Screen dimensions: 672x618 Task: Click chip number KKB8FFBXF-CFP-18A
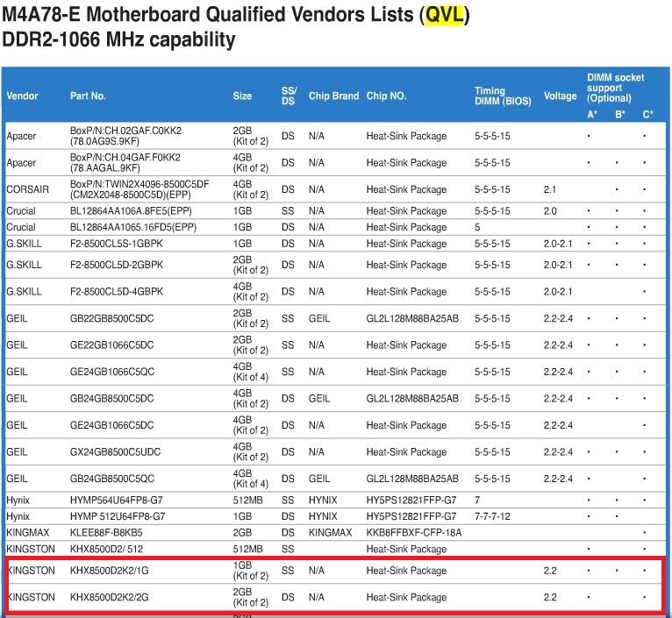(x=414, y=533)
